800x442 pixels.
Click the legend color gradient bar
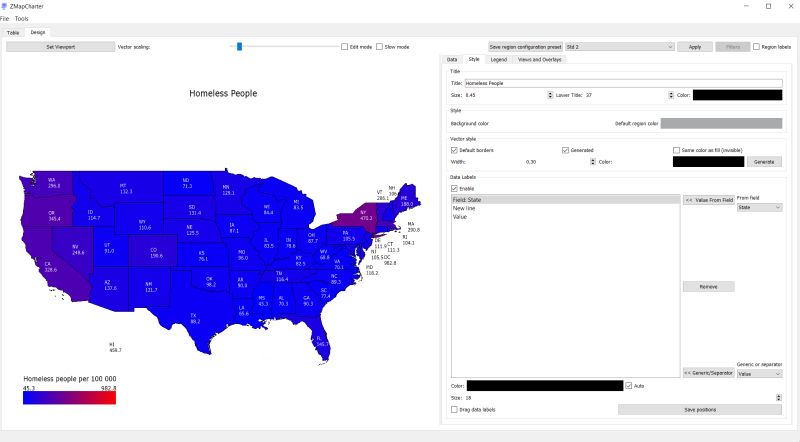point(69,398)
